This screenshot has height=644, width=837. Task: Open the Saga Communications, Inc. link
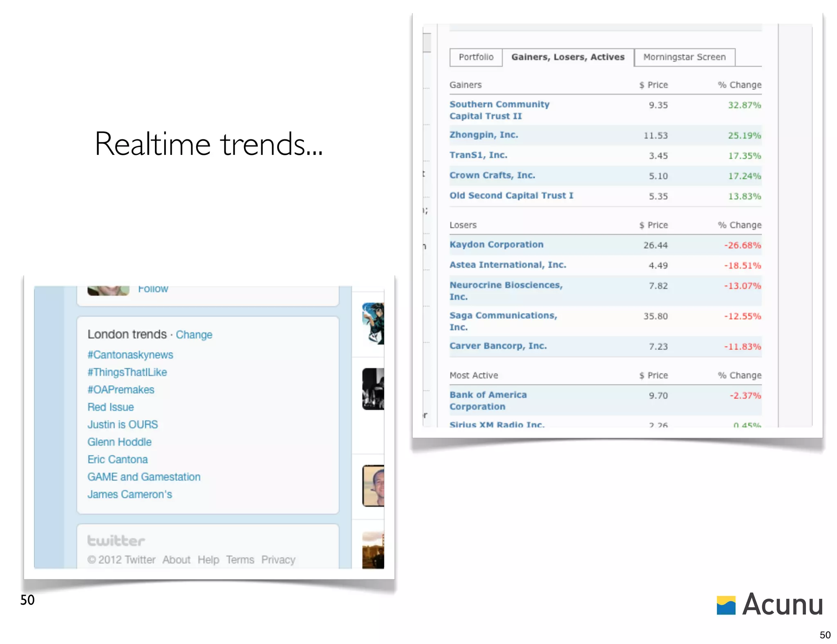(504, 321)
